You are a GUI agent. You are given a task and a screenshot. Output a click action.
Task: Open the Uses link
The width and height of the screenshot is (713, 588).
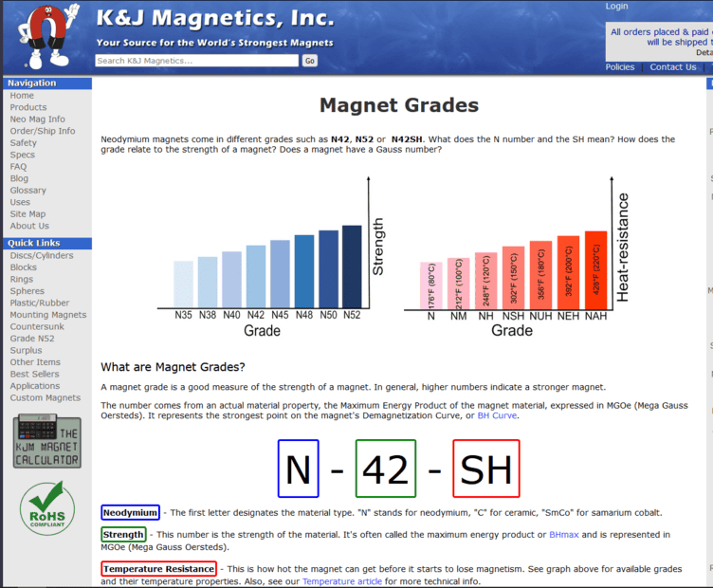tap(20, 202)
